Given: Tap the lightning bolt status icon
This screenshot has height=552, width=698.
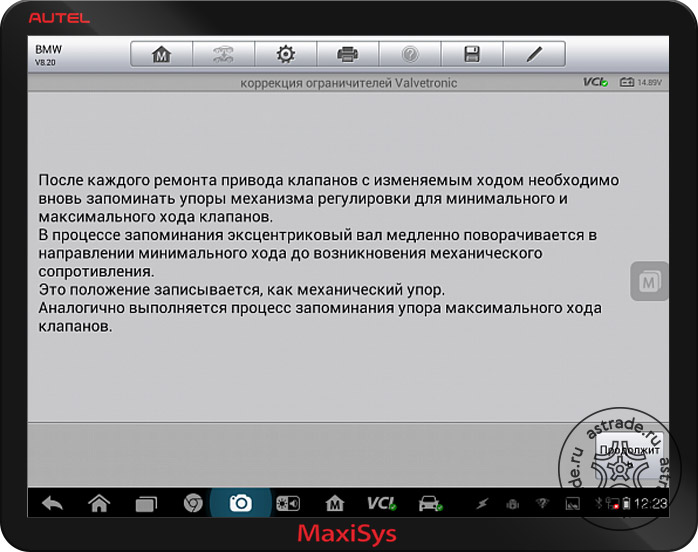Looking at the screenshot, I should (482, 504).
